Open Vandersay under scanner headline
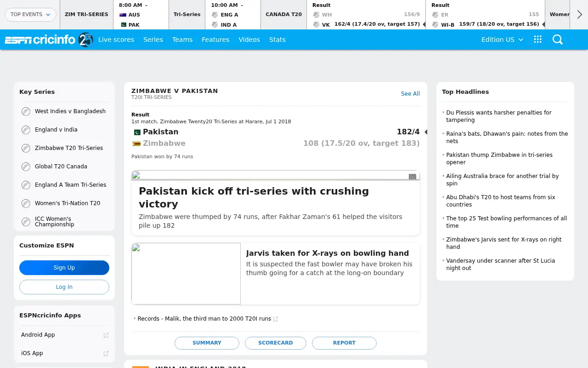Viewport: 588px width, 368px height. [501, 264]
